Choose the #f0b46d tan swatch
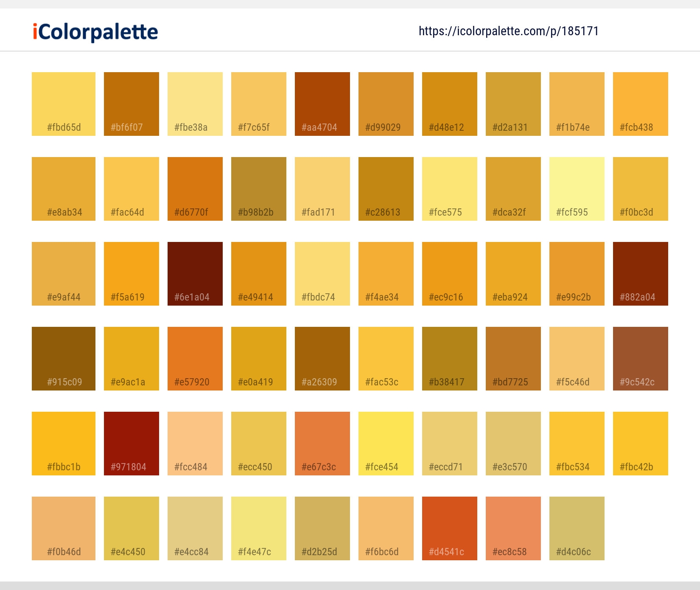Image resolution: width=700 pixels, height=590 pixels. pos(64,528)
